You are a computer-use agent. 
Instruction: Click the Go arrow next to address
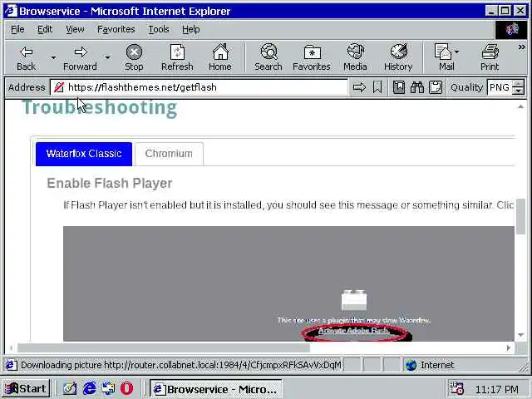[x=359, y=87]
